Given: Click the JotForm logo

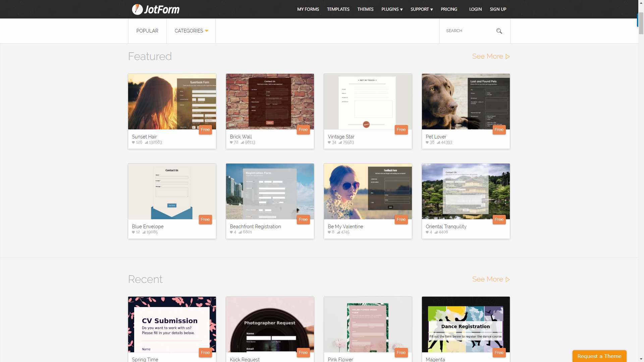Looking at the screenshot, I should click(156, 9).
